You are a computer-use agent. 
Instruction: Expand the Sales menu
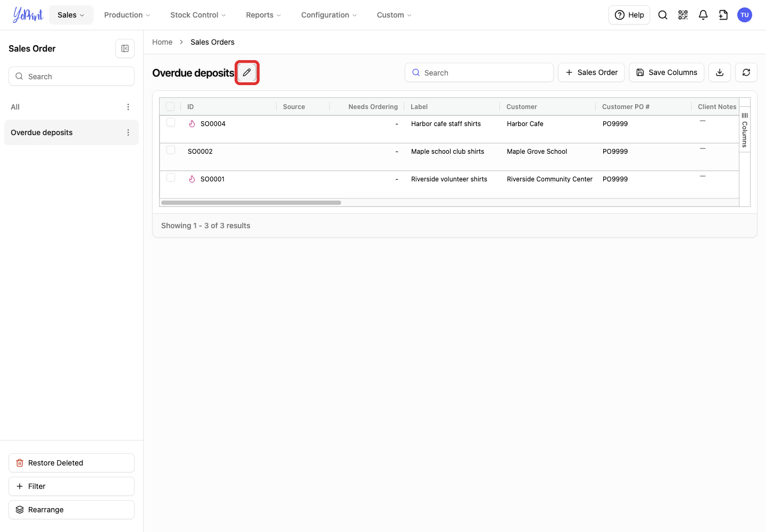71,15
